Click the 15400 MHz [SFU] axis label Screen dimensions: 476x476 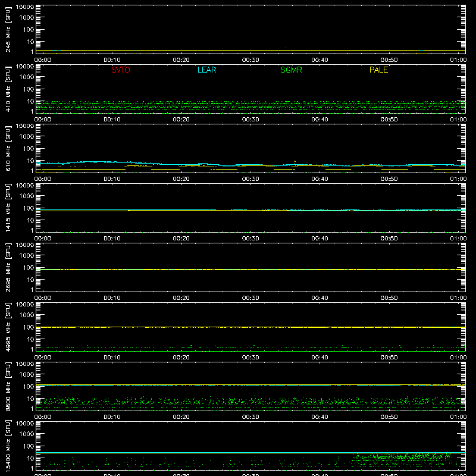[x=8, y=446]
